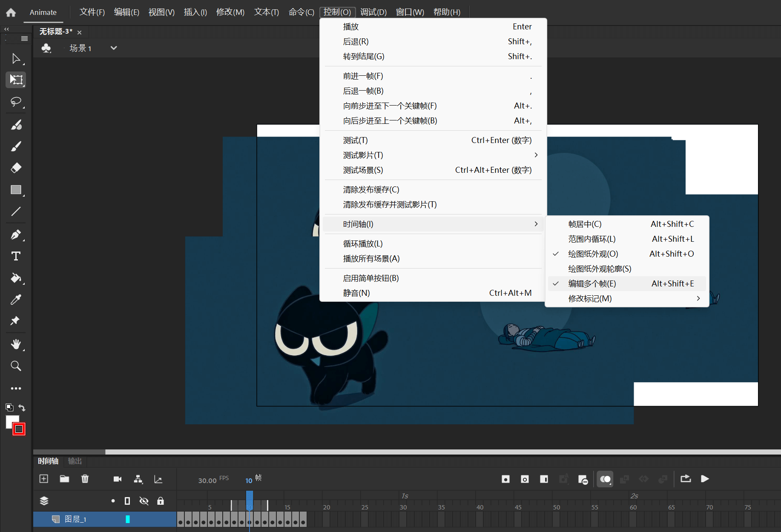781x532 pixels.
Task: Select the Free Transform tool
Action: 16,80
